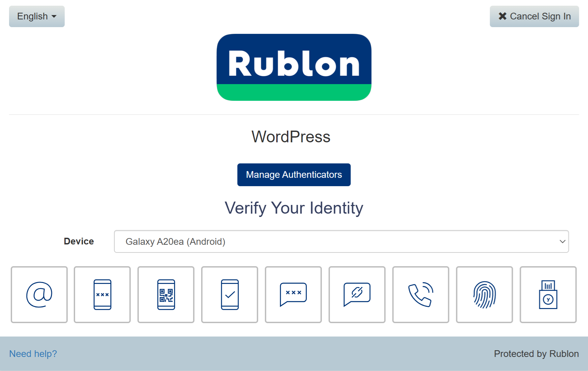Click the chevron arrow in Device field
The width and height of the screenshot is (588, 371).
(562, 241)
